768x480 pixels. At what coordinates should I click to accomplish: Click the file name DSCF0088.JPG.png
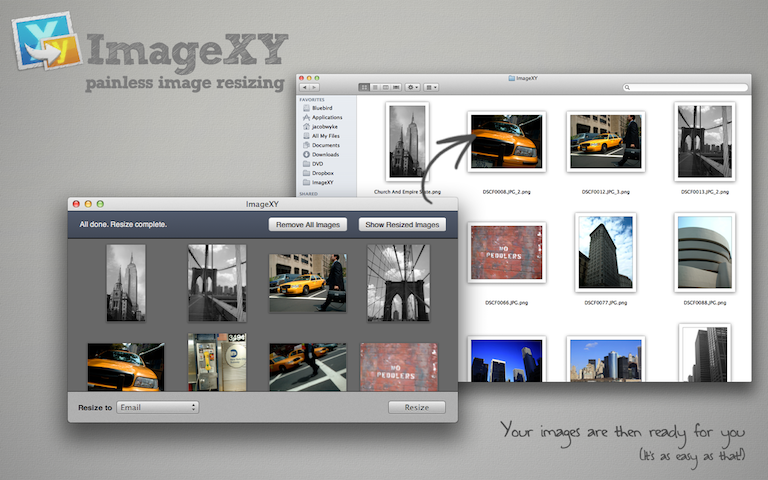tap(704, 303)
